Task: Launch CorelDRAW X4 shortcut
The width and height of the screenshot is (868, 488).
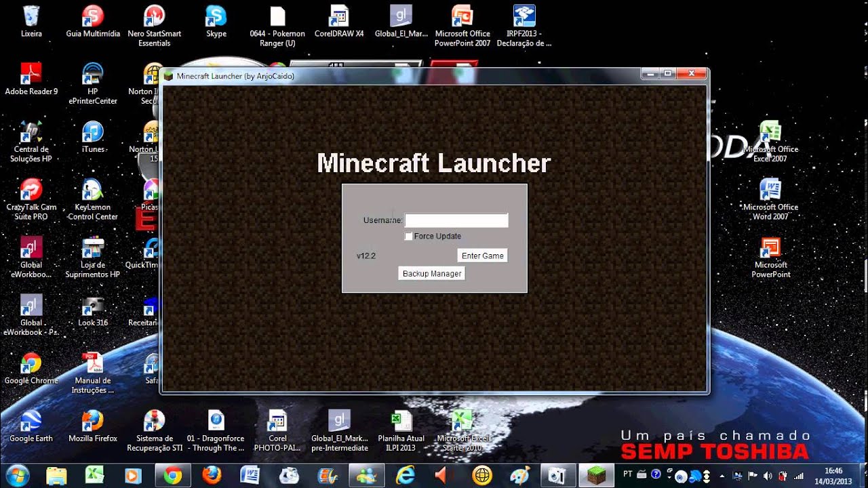Action: (339, 22)
